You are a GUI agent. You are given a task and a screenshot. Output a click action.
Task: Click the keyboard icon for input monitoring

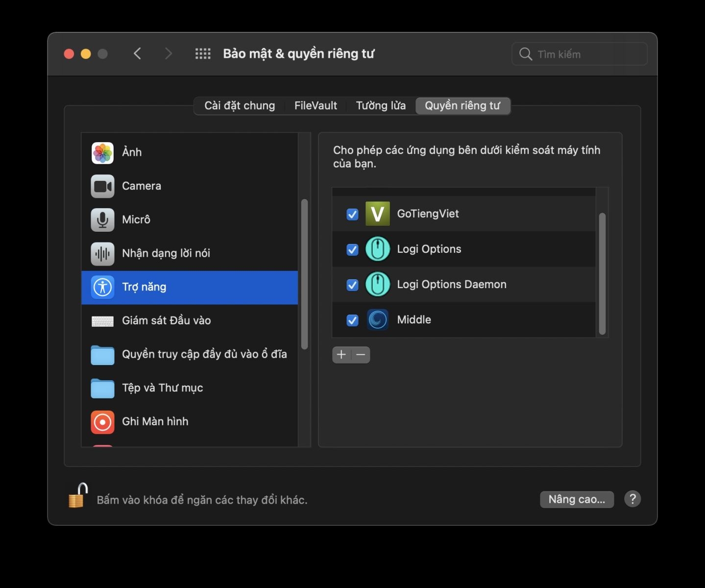[x=102, y=321]
